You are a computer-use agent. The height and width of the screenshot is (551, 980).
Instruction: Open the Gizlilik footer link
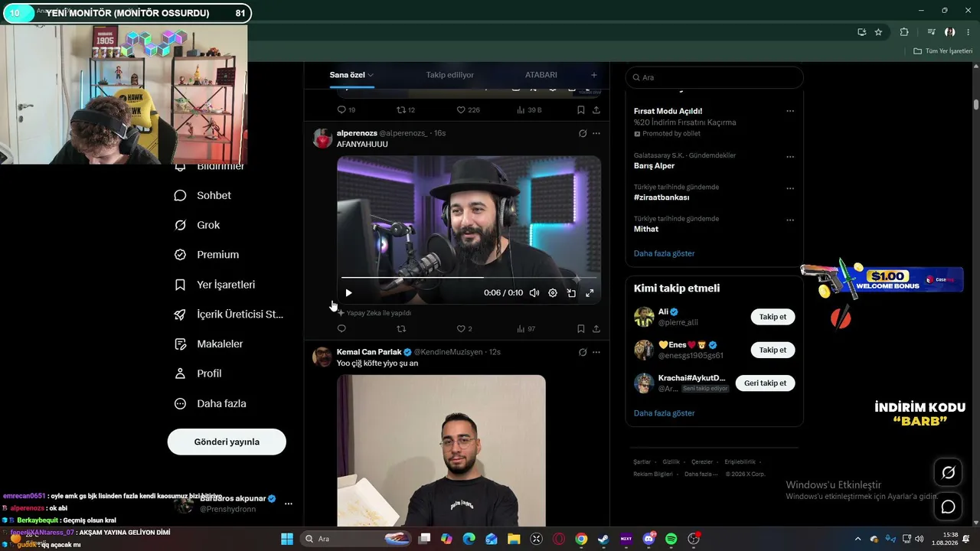[x=671, y=462]
